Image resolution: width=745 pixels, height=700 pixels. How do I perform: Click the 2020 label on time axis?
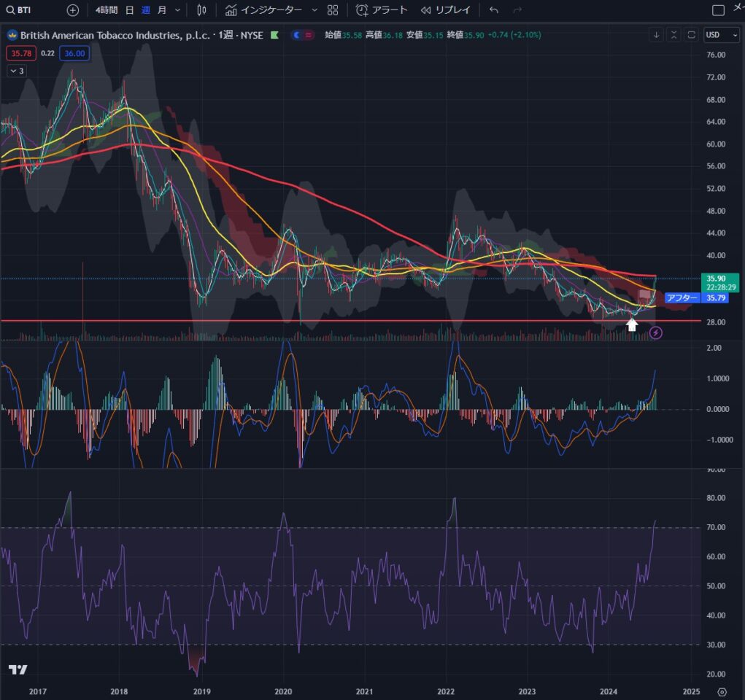tap(283, 691)
